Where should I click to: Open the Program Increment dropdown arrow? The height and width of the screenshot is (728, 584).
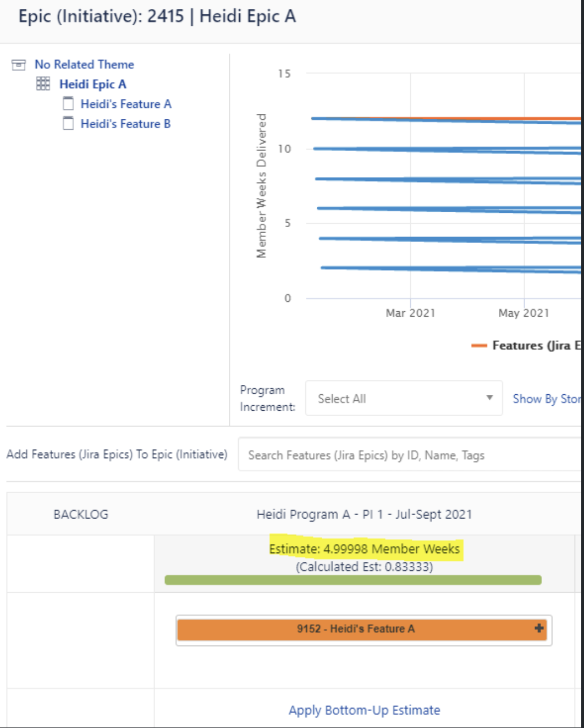point(489,398)
